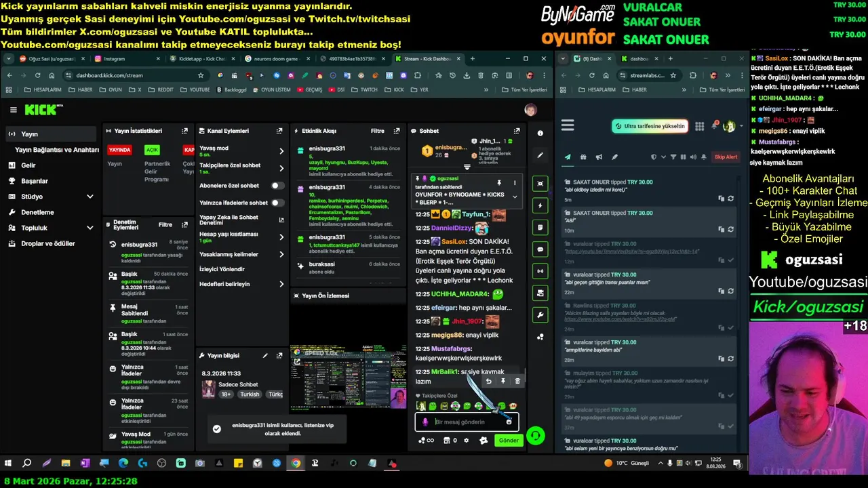Image resolution: width=868 pixels, height=488 pixels.
Task: Open the Streamlabs events filter funnel
Action: pyautogui.click(x=673, y=157)
